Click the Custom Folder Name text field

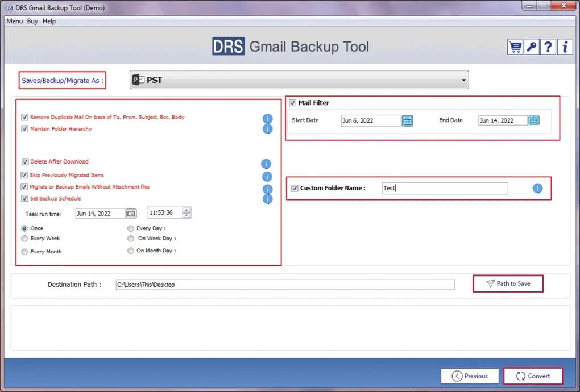point(445,188)
